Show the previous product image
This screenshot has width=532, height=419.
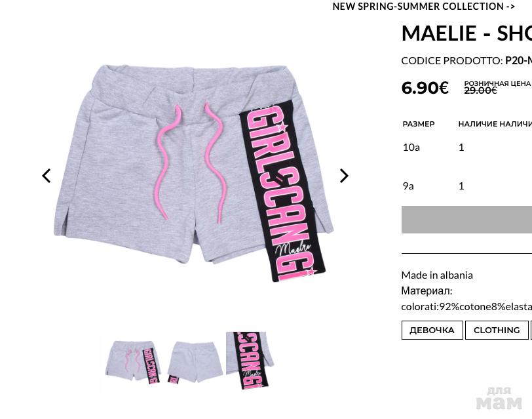click(46, 176)
